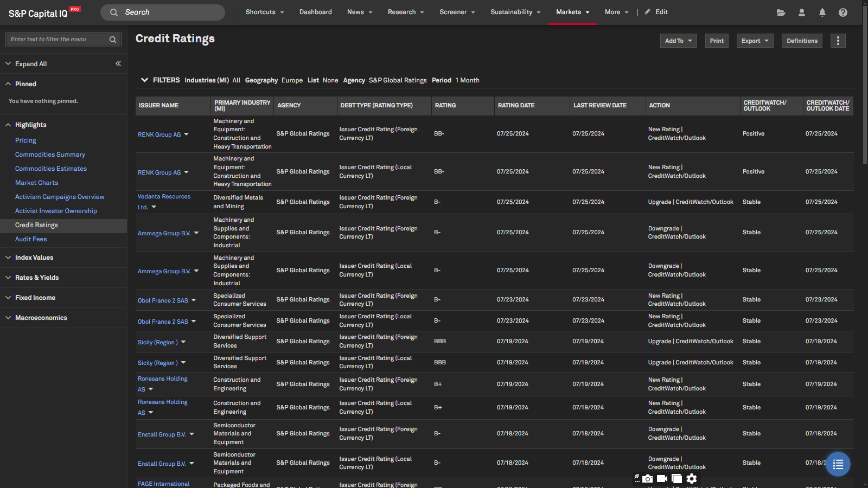Open the user profile icon

pos(801,12)
